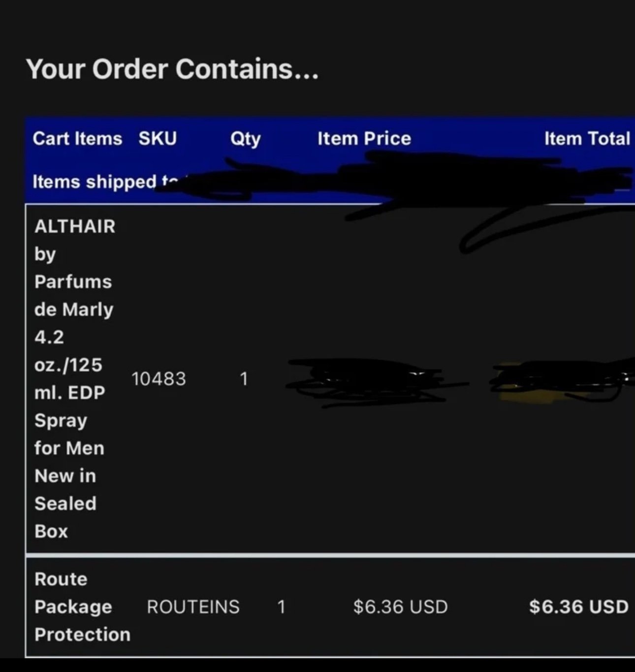Click the SKU column header
Viewport: 635px width, 672px height.
tap(158, 139)
